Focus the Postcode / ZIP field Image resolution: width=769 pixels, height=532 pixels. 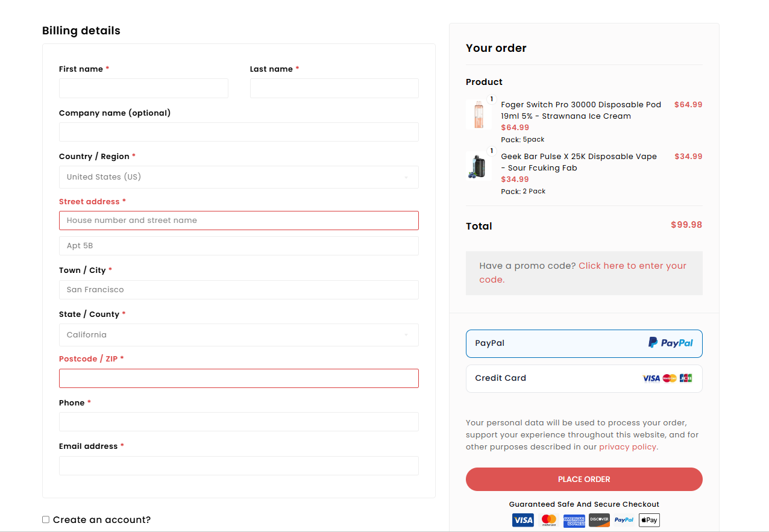[239, 378]
